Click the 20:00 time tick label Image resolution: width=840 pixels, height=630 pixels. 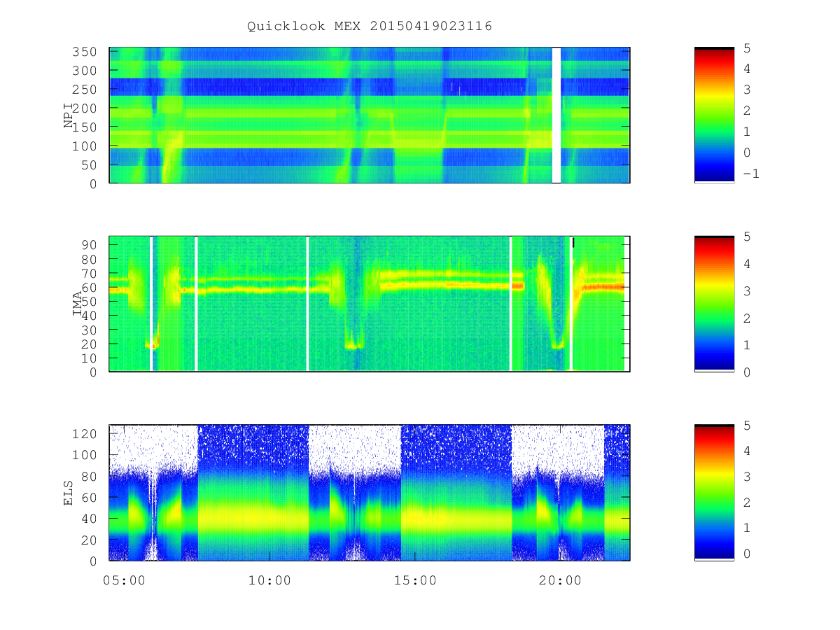tap(561, 580)
